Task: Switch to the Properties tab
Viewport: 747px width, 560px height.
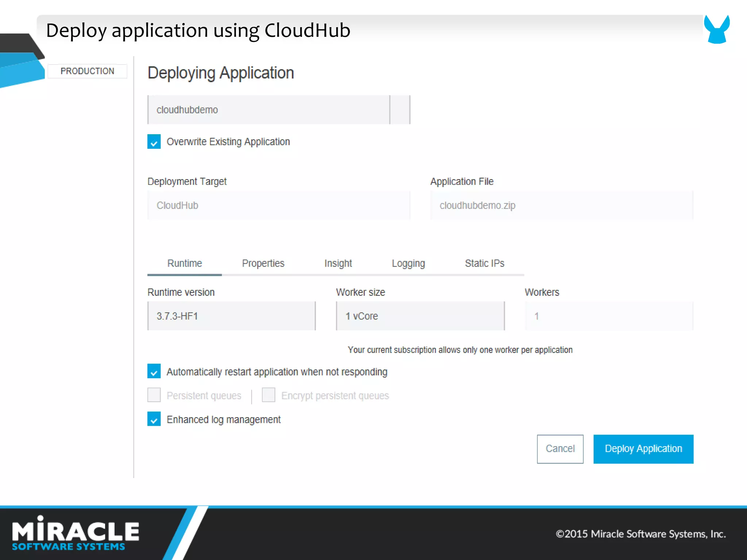Action: pyautogui.click(x=263, y=263)
